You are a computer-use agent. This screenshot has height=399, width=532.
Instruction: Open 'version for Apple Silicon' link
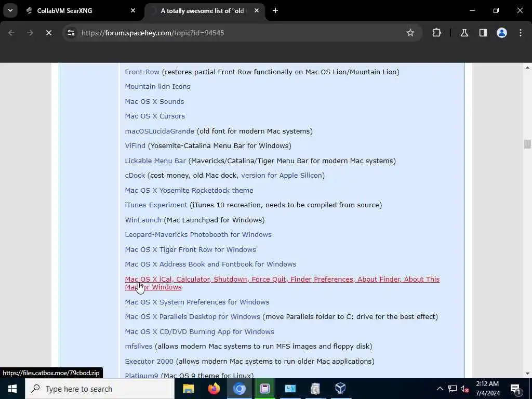click(x=282, y=176)
